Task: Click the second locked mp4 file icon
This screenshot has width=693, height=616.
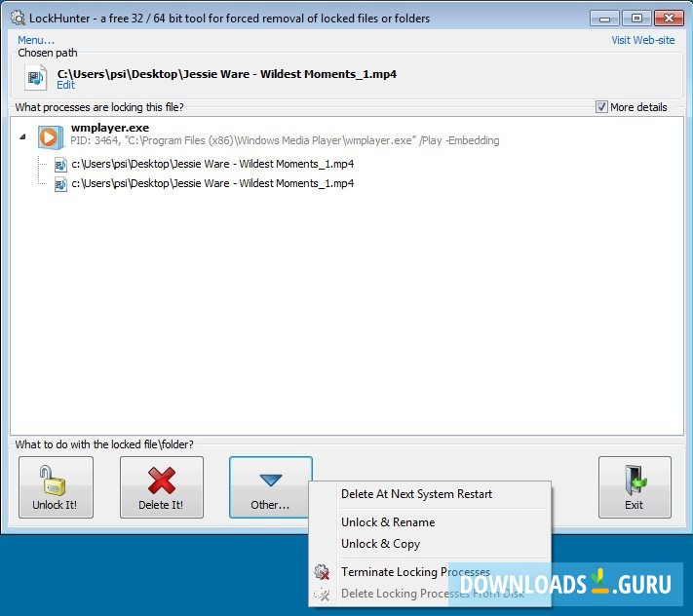Action: [x=60, y=184]
